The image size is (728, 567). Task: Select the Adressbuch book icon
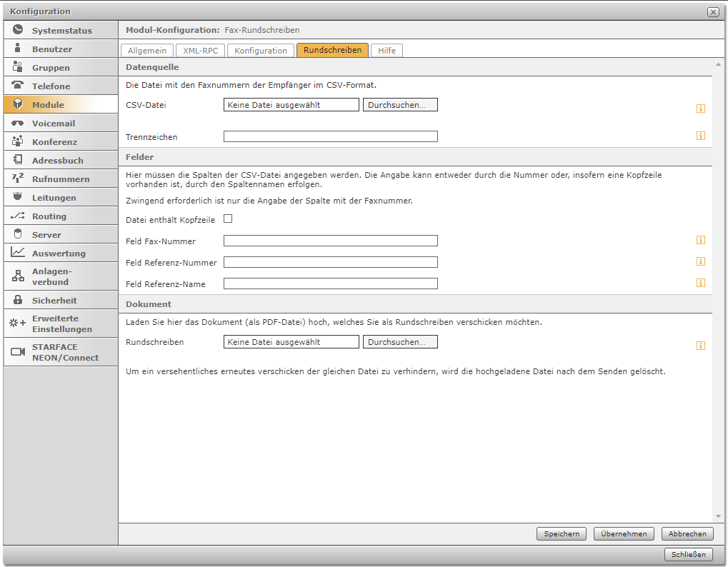tap(18, 161)
